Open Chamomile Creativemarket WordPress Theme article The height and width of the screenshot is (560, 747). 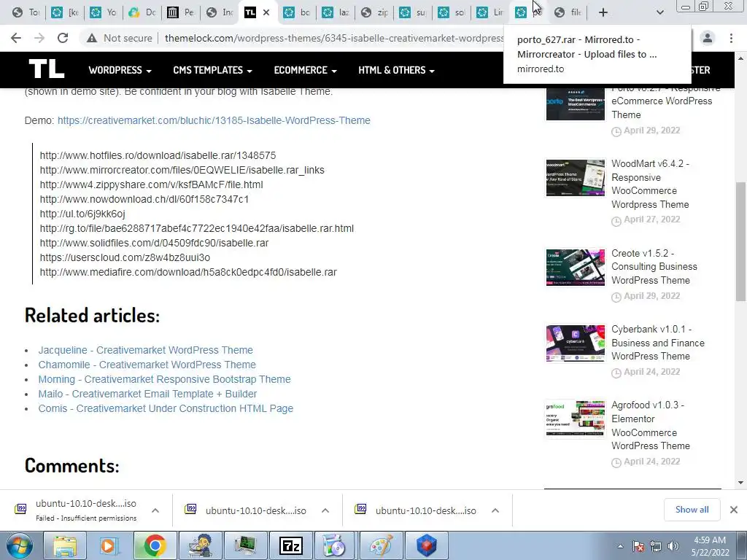147,365
